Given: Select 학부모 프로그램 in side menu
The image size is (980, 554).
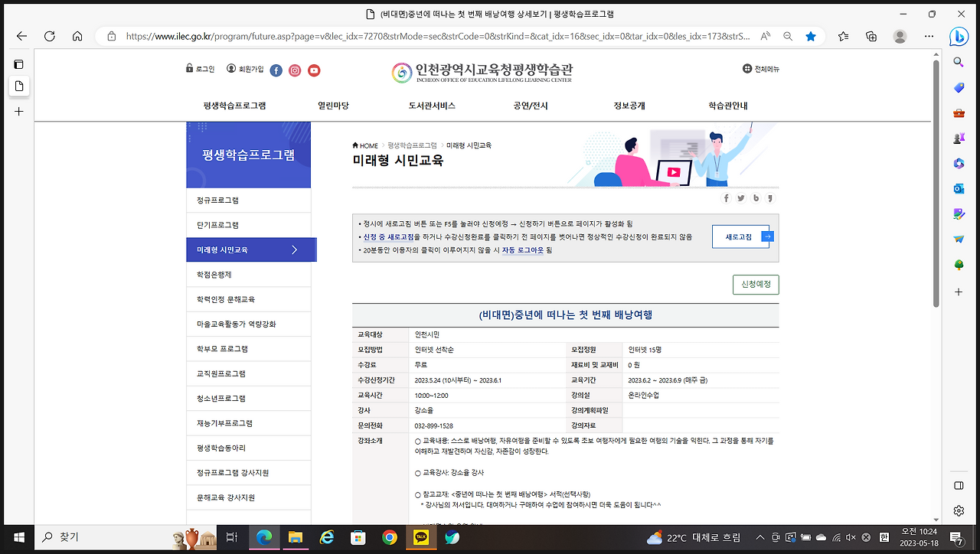Looking at the screenshot, I should coord(248,349).
